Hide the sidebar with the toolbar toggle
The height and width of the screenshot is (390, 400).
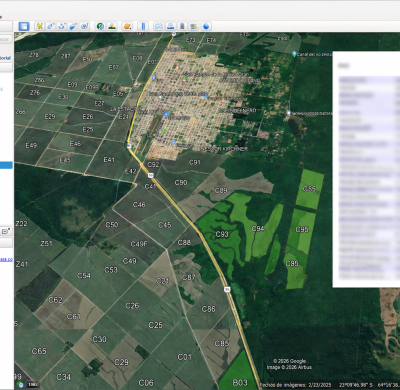[24, 26]
